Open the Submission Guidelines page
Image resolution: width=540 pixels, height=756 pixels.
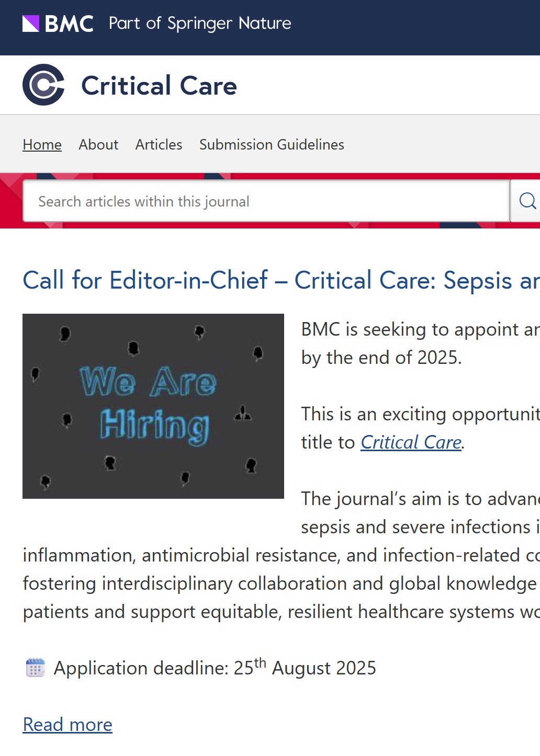coord(272,144)
